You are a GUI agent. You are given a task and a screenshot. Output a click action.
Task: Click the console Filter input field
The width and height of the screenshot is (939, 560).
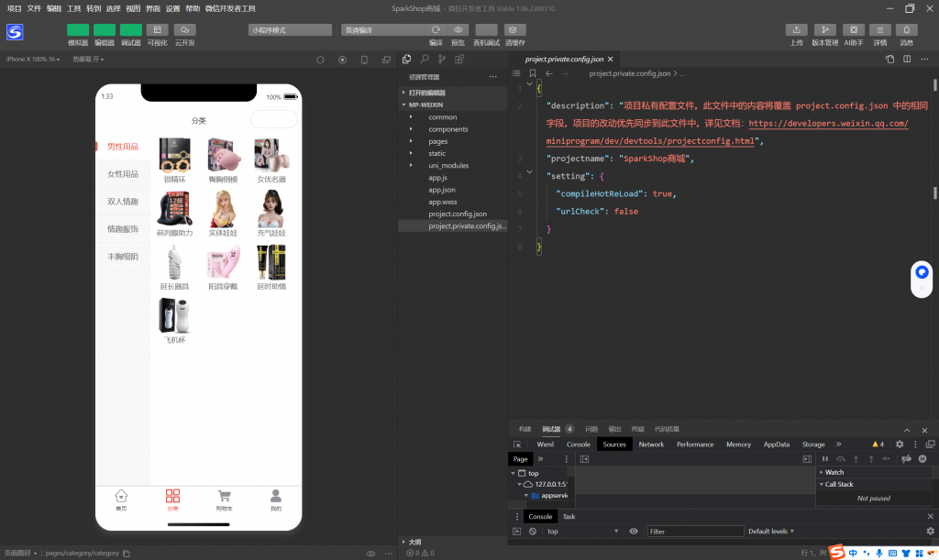pos(695,532)
